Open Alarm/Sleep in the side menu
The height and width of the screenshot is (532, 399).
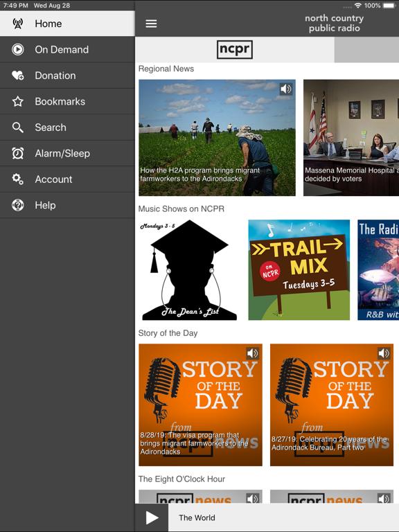tap(67, 153)
